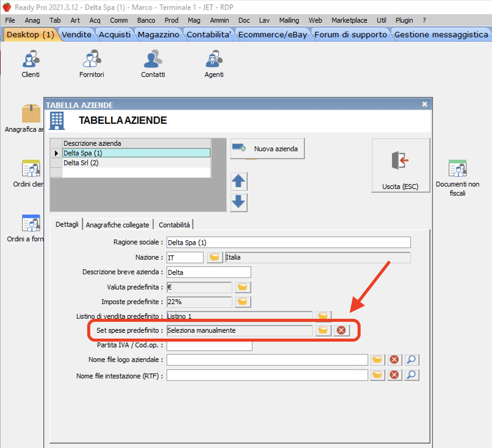
Task: Open the Forum di supporto tab
Action: (351, 35)
